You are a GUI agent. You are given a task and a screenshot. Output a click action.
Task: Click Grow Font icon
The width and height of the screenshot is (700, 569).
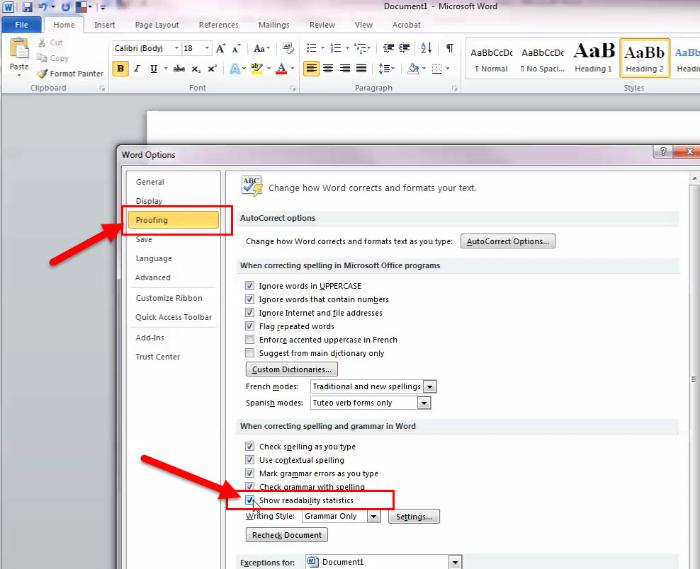coord(220,48)
